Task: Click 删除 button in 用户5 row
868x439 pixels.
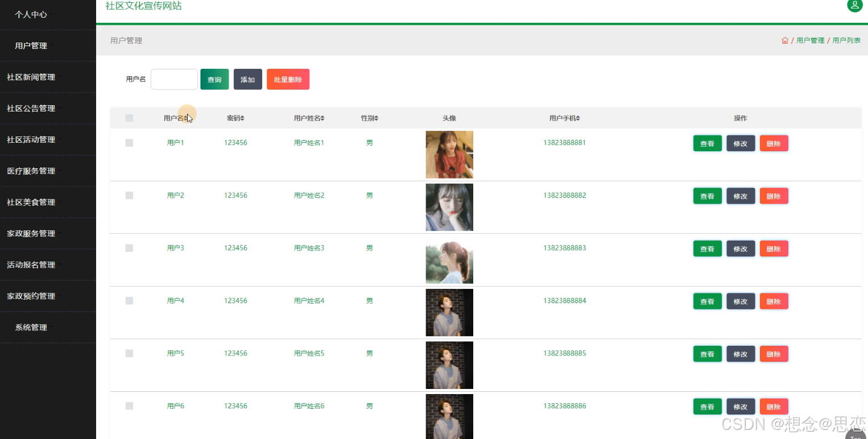Action: click(x=774, y=354)
